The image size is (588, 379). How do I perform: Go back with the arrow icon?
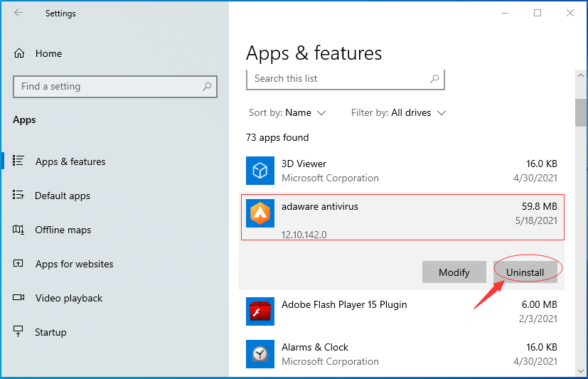point(18,13)
